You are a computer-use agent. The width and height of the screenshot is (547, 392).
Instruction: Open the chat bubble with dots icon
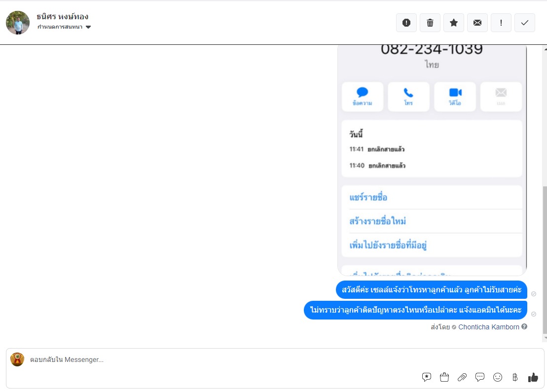point(479,377)
